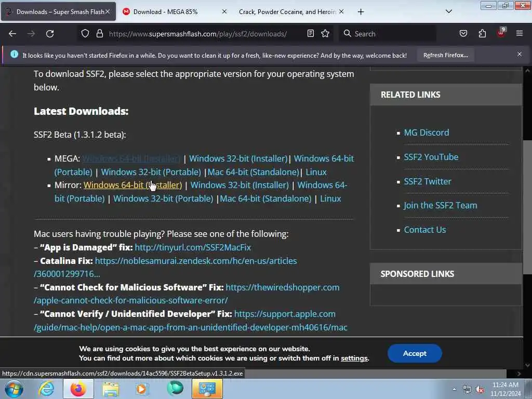This screenshot has width=532, height=399.
Task: View site security padlock info
Action: [x=99, y=34]
